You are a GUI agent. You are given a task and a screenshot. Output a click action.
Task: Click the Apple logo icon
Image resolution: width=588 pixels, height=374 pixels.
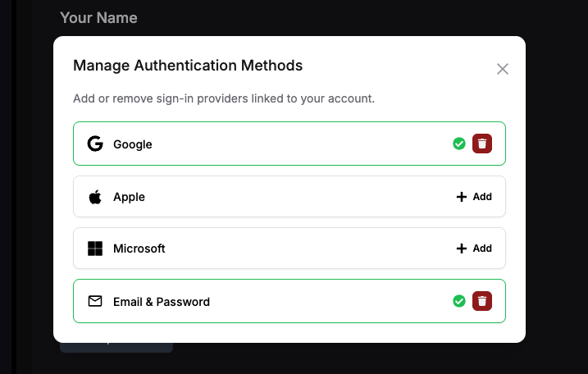[95, 197]
